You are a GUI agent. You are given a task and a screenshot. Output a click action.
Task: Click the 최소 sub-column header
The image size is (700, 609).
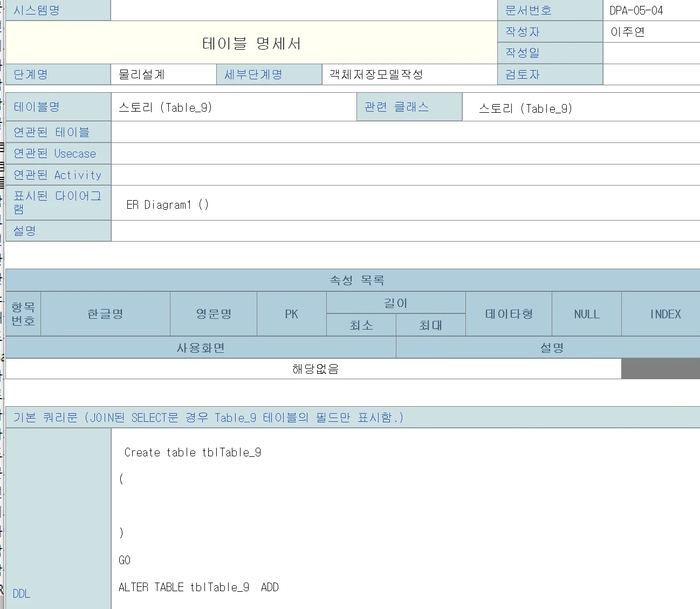pyautogui.click(x=361, y=325)
